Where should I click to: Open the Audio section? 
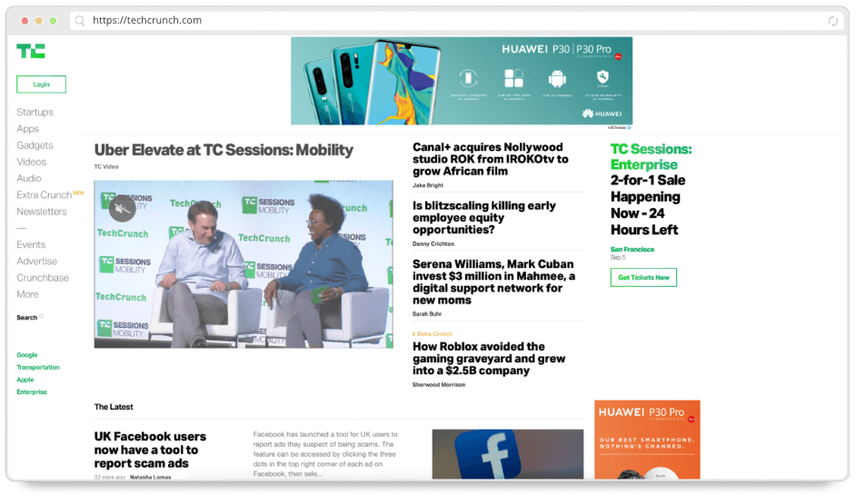(x=29, y=178)
